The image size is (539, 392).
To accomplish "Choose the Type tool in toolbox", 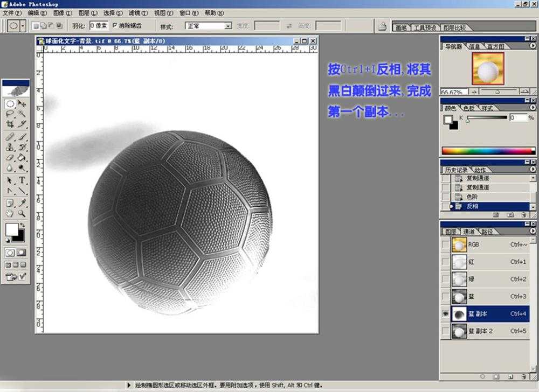I will (22, 180).
